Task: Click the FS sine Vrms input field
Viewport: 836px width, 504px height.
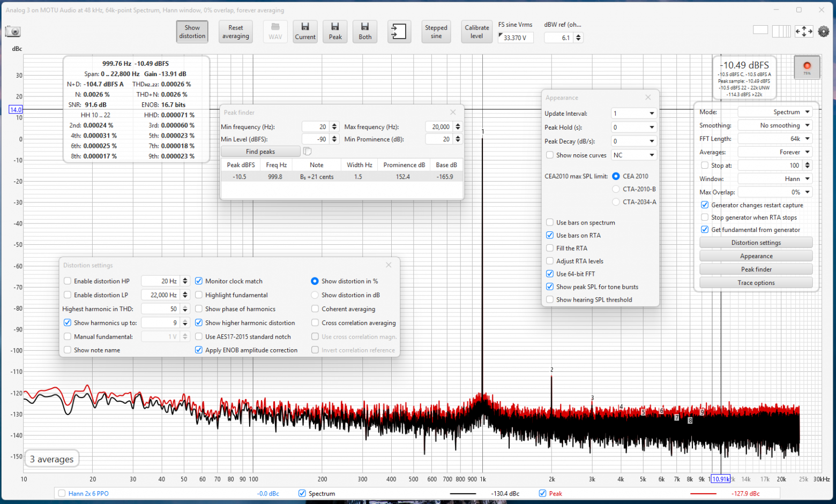Action: coord(516,37)
